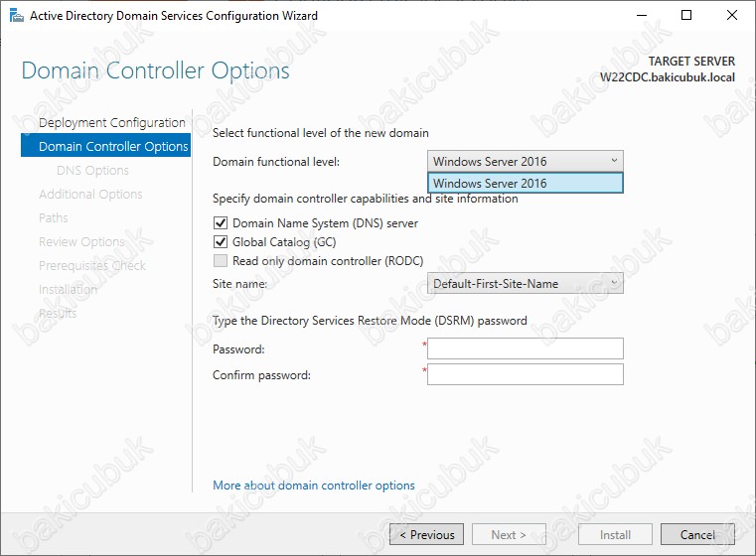The height and width of the screenshot is (556, 756).
Task: Cancel the configuration wizard
Action: (697, 534)
